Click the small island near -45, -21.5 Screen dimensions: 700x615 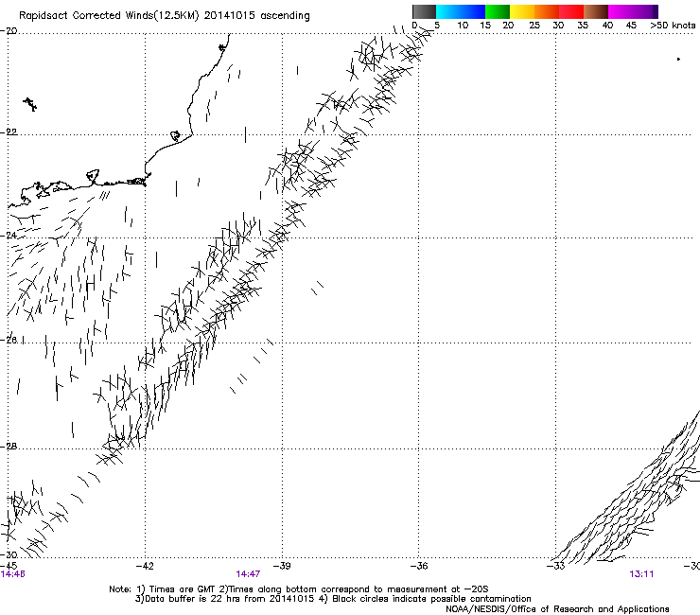pyautogui.click(x=30, y=104)
